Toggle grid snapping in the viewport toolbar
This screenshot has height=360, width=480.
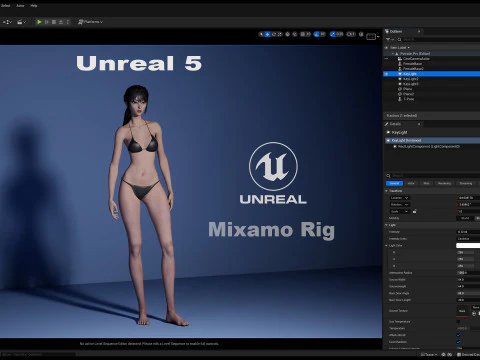(x=302, y=34)
